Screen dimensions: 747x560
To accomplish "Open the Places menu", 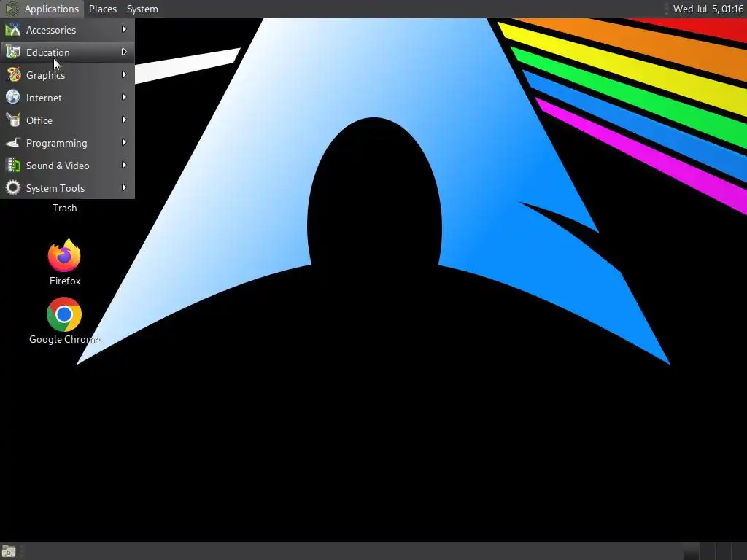I will point(102,9).
